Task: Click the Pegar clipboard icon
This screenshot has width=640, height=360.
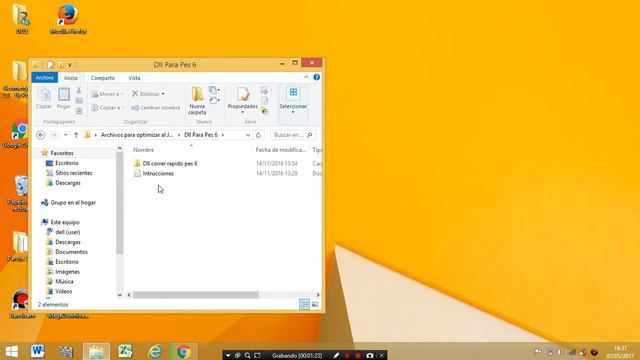Action: pyautogui.click(x=64, y=98)
